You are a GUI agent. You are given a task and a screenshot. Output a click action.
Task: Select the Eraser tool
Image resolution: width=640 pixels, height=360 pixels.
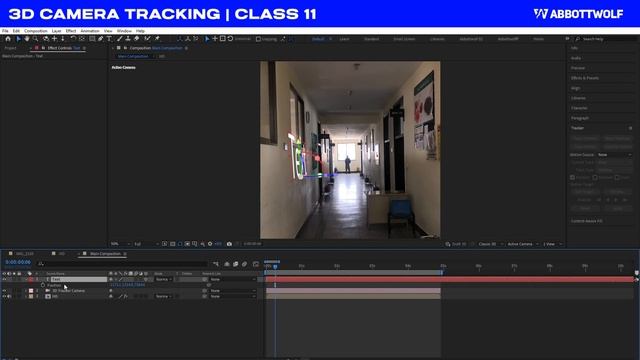137,39
